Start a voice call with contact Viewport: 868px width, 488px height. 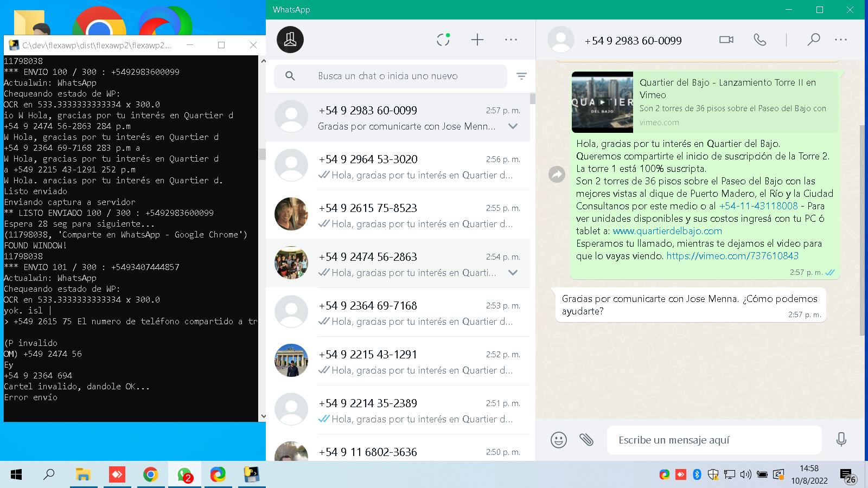click(760, 40)
